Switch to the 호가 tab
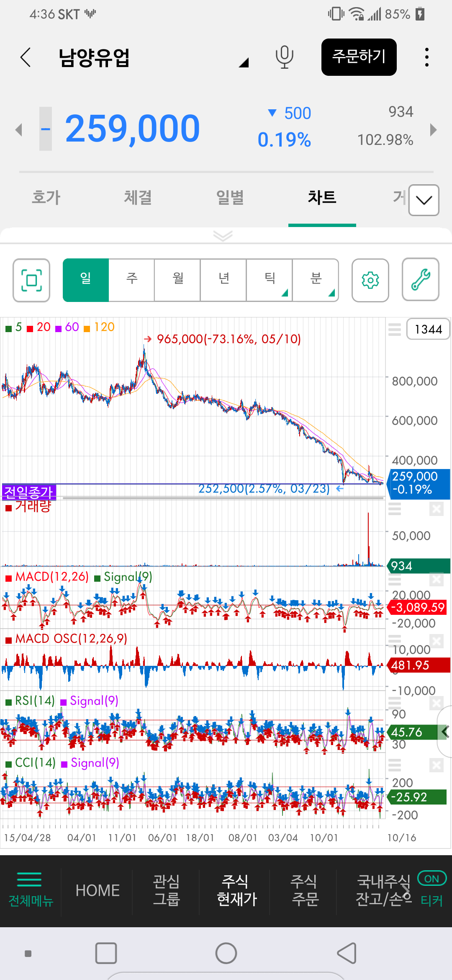 [x=46, y=198]
